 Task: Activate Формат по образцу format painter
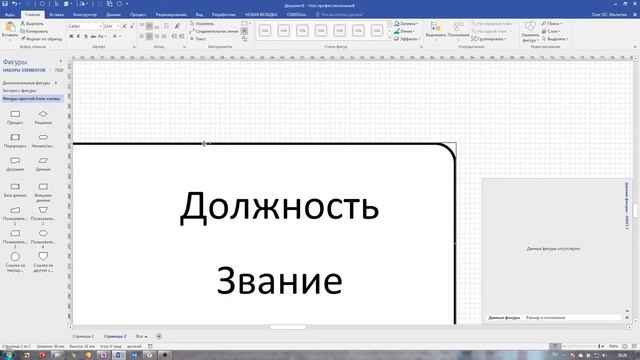(x=41, y=39)
